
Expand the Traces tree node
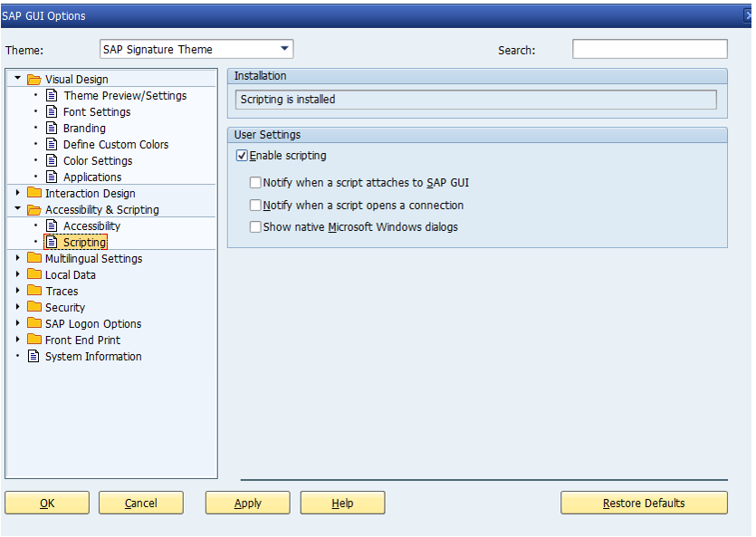coord(18,290)
